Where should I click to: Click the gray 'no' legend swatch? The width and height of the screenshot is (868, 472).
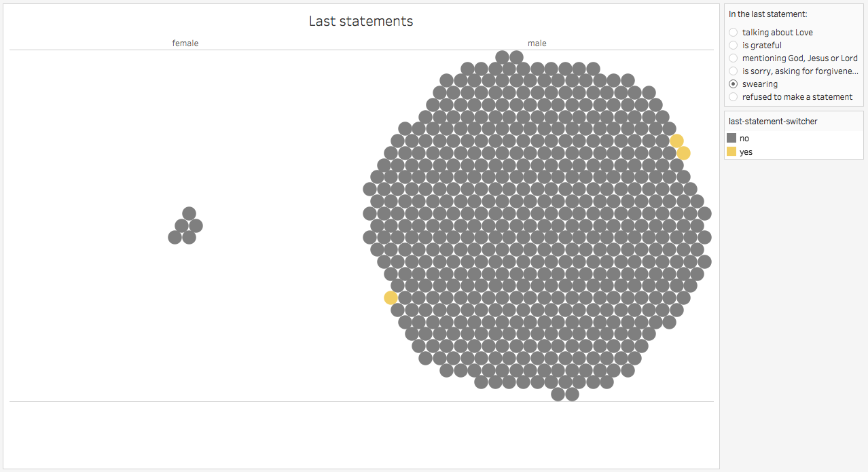(731, 138)
